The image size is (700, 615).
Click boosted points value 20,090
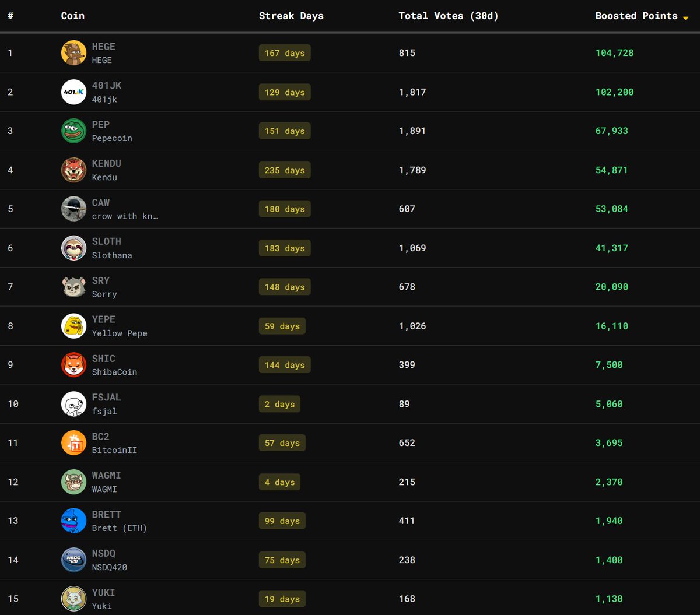612,287
